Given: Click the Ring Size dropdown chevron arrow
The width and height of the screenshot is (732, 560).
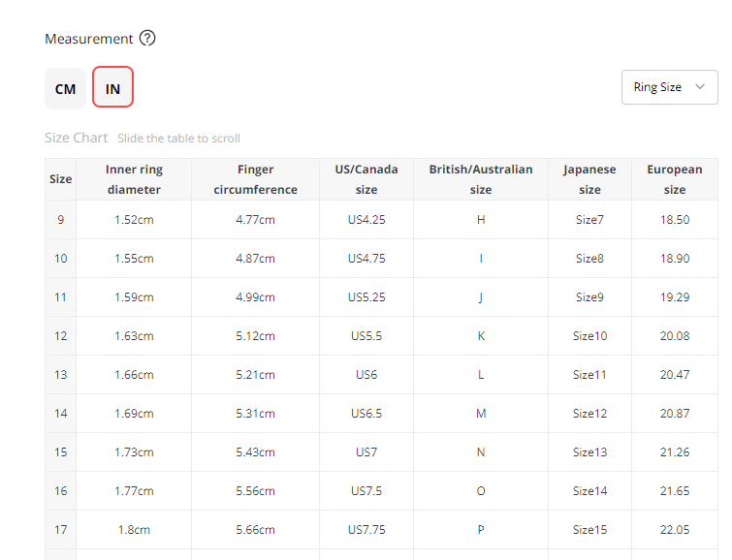Looking at the screenshot, I should 700,87.
